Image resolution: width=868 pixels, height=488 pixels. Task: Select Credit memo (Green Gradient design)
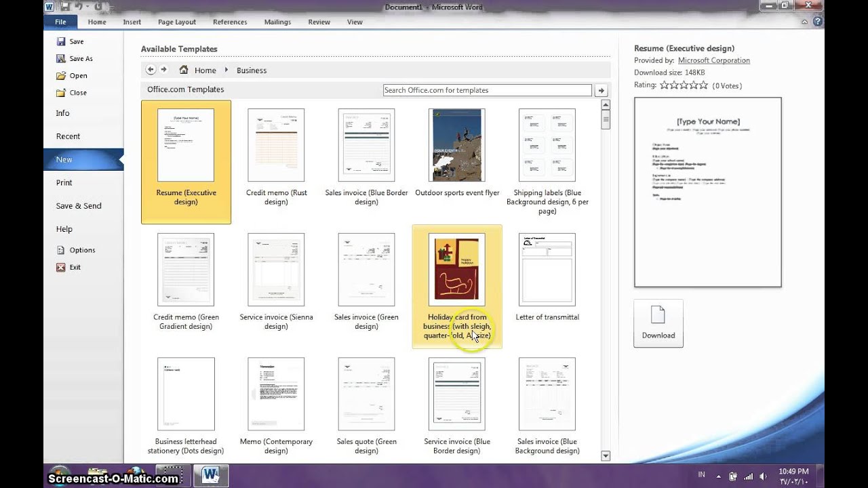tap(186, 283)
